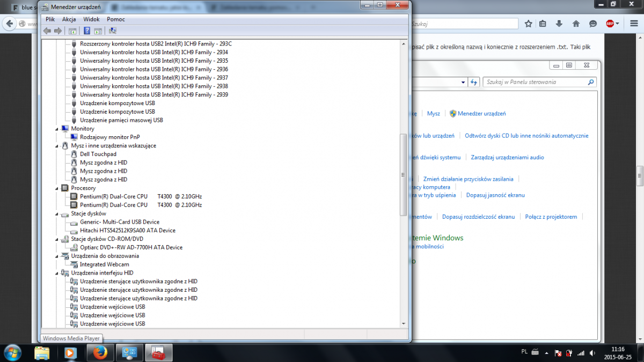Click the PL language indicator

(x=524, y=352)
